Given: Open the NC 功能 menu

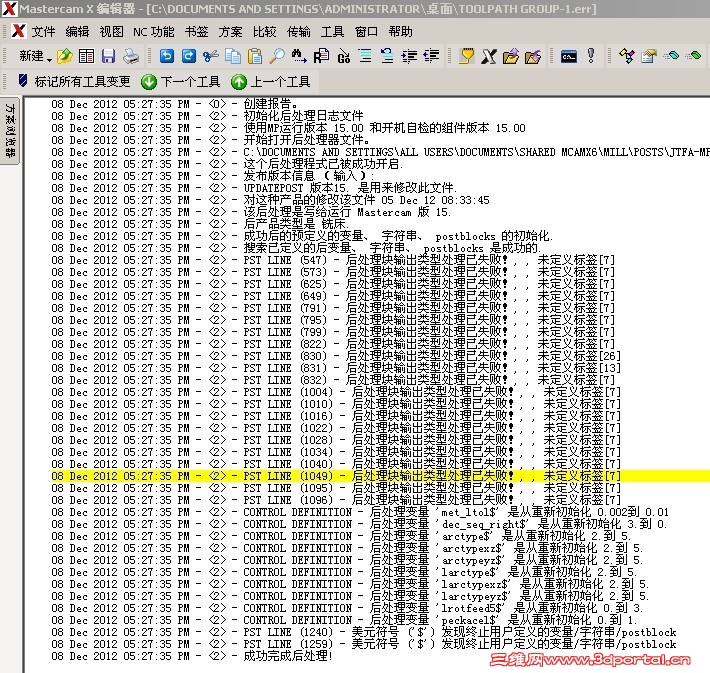Looking at the screenshot, I should coord(154,32).
